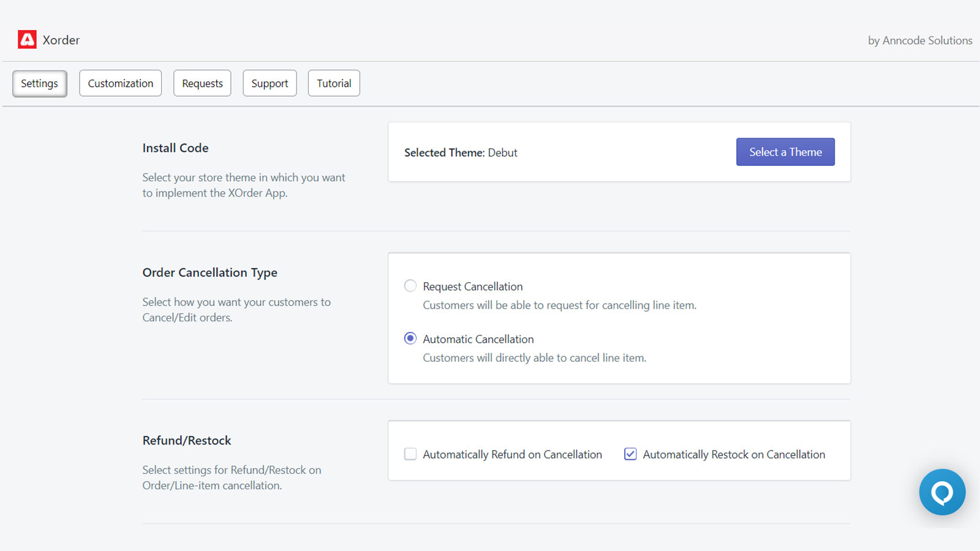Click the Order Cancellation Type heading
This screenshot has width=980, height=551.
[209, 272]
